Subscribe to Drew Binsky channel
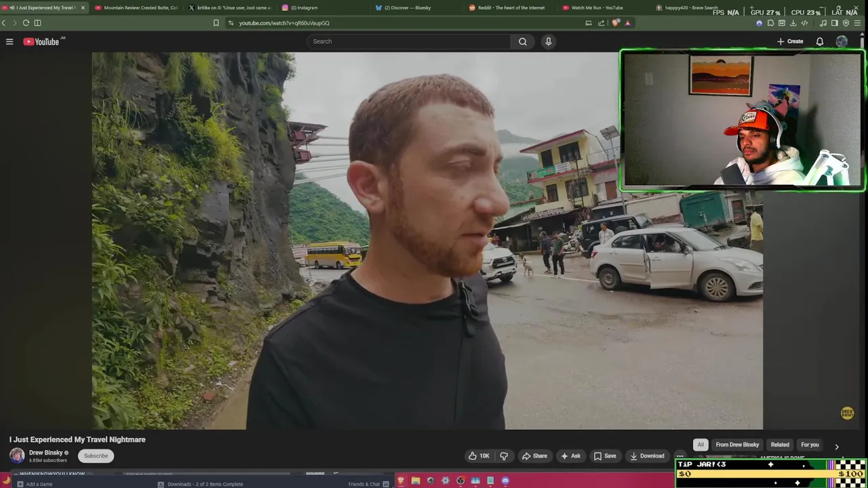Screen dimensions: 868x488 pyautogui.click(x=96, y=456)
